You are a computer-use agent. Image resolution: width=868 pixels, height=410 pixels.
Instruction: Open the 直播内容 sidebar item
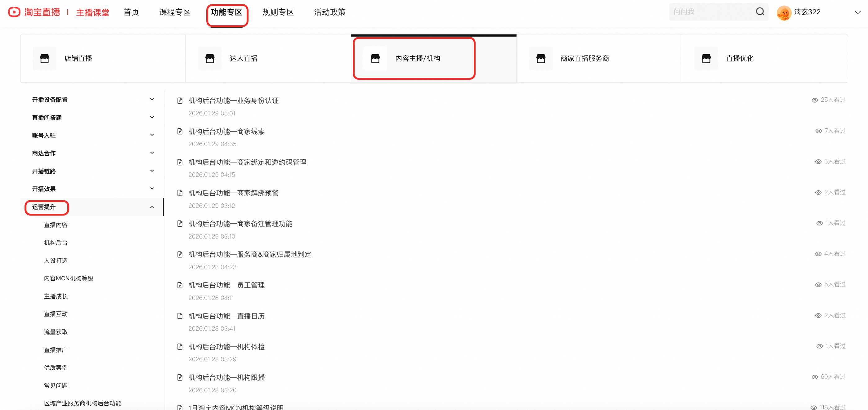point(56,225)
